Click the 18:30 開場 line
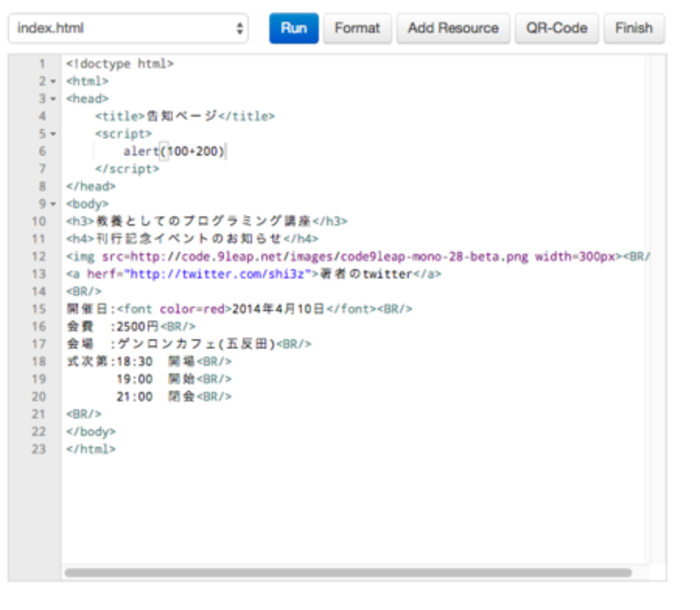This screenshot has width=700, height=610. tap(149, 362)
